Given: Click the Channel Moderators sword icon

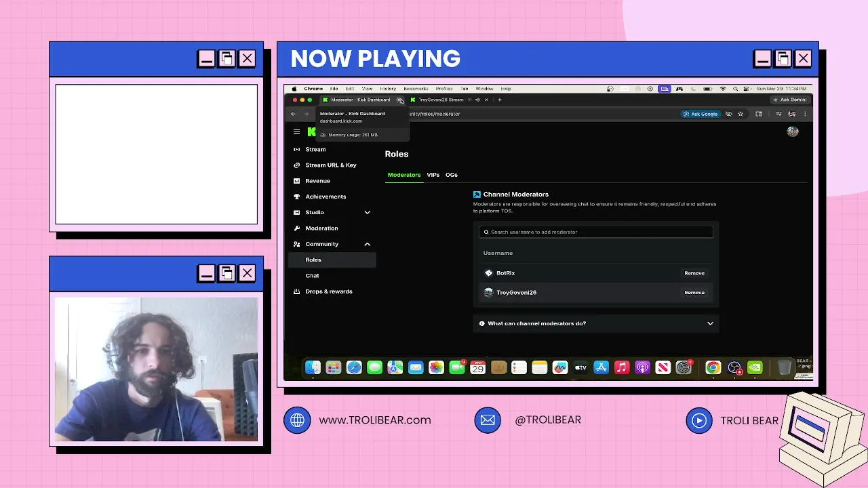Looking at the screenshot, I should point(477,195).
